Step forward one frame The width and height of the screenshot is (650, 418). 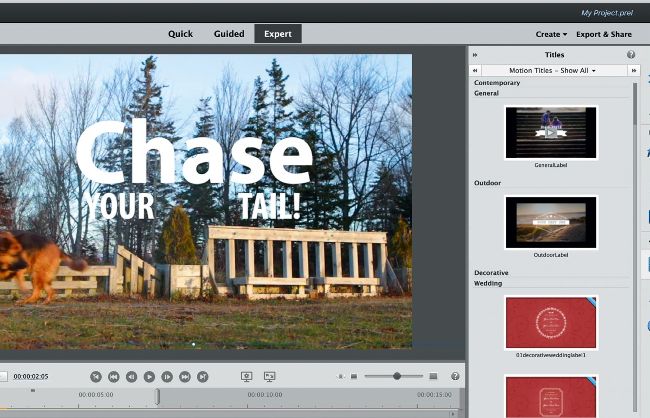[x=167, y=376]
